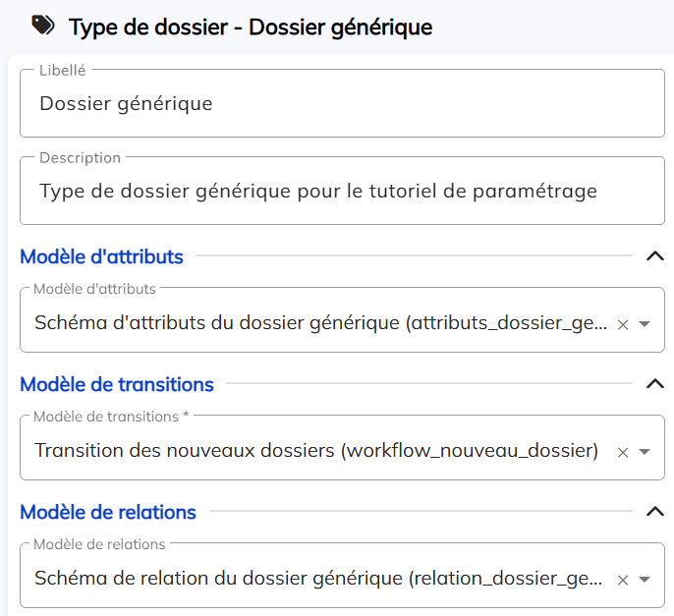Clear the Modèle de relations selection
674x616 pixels.
622,580
